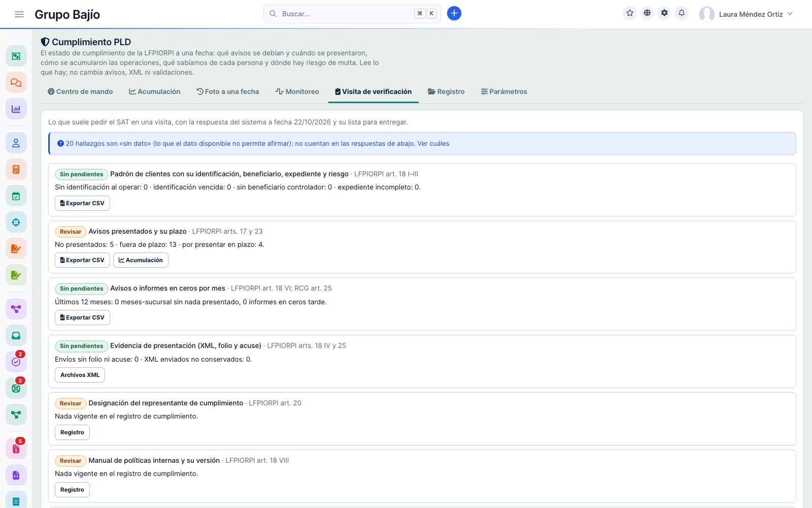Open the lifebuoy support sidebar icon
The image size is (812, 508).
(16, 388)
